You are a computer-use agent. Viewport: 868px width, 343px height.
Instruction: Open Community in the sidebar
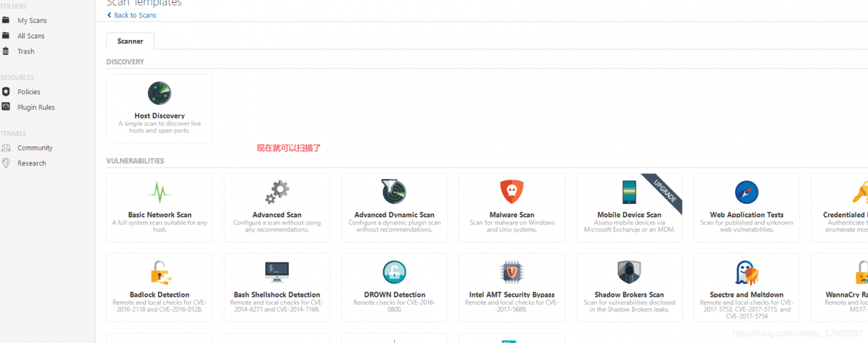point(35,148)
